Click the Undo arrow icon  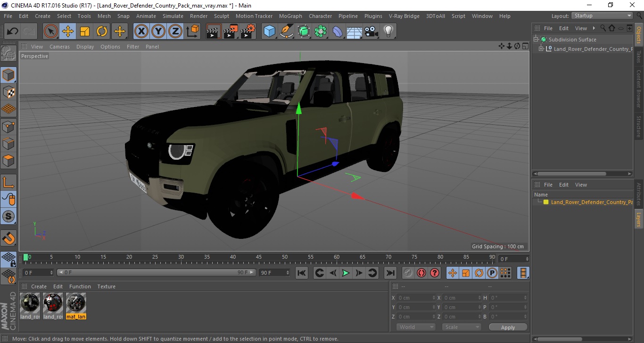(12, 32)
